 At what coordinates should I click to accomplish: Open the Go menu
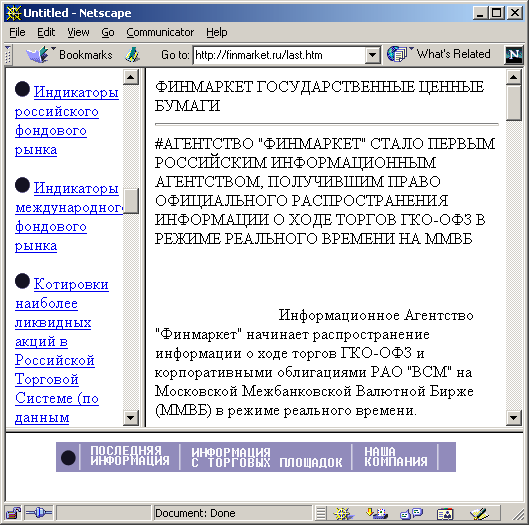(x=108, y=32)
